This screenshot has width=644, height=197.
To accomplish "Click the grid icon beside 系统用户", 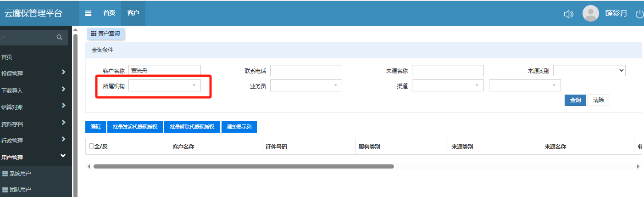I will pos(5,174).
